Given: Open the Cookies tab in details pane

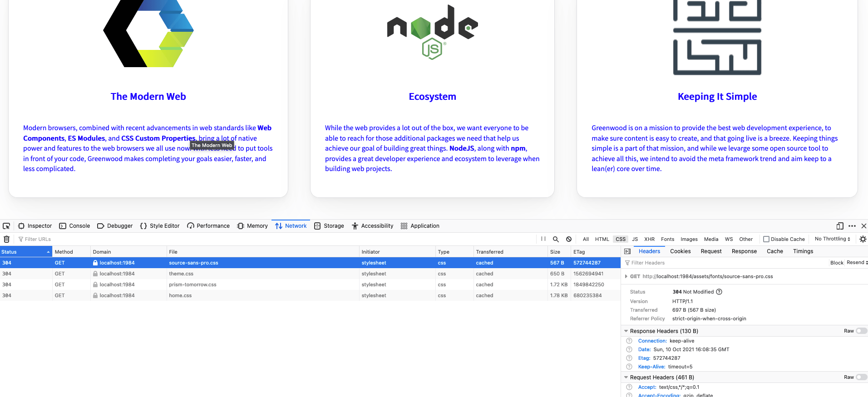Looking at the screenshot, I should (680, 251).
